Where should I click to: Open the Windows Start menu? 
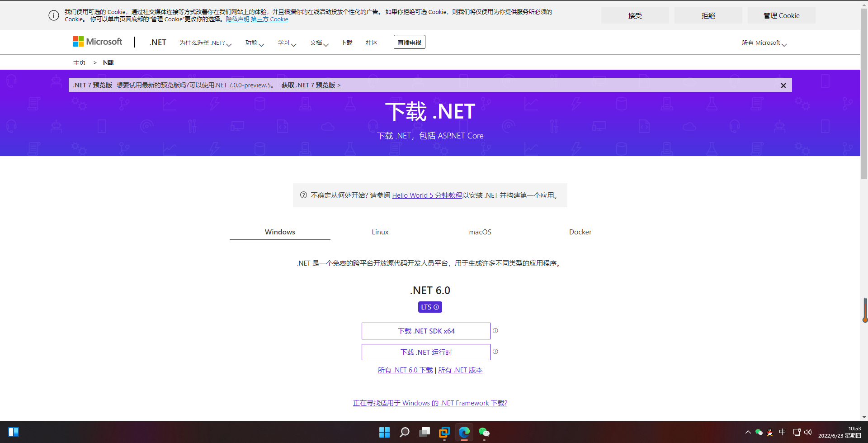tap(384, 432)
